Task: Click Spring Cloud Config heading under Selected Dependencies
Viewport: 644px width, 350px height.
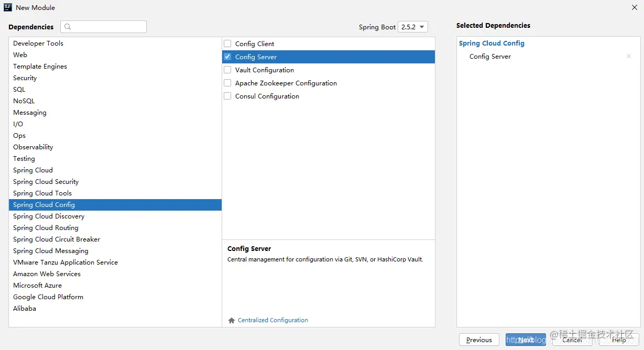Action: point(492,43)
